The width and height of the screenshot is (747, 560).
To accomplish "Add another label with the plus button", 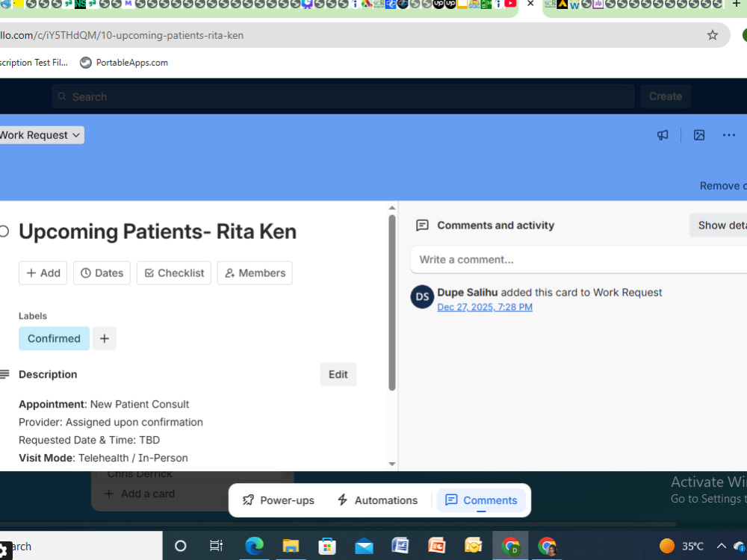I will click(x=105, y=338).
